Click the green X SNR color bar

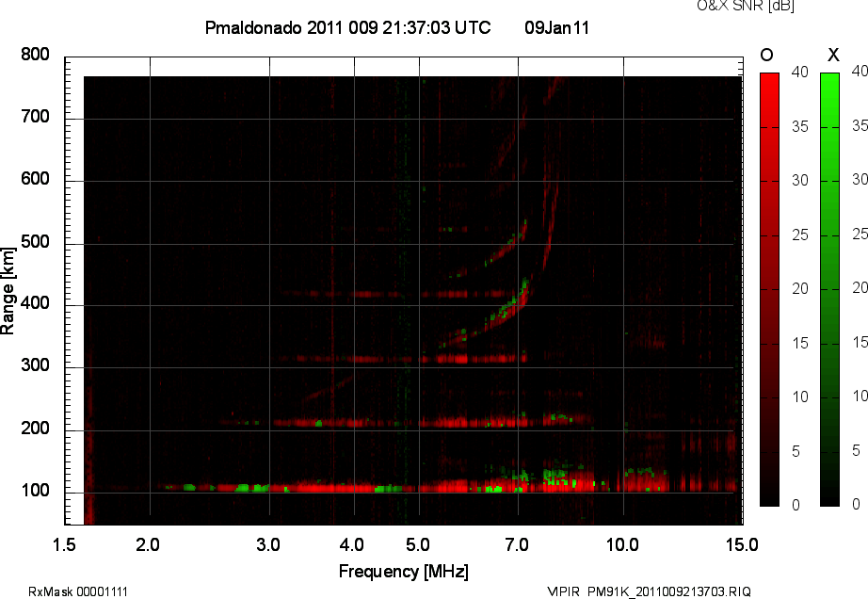coord(829,289)
